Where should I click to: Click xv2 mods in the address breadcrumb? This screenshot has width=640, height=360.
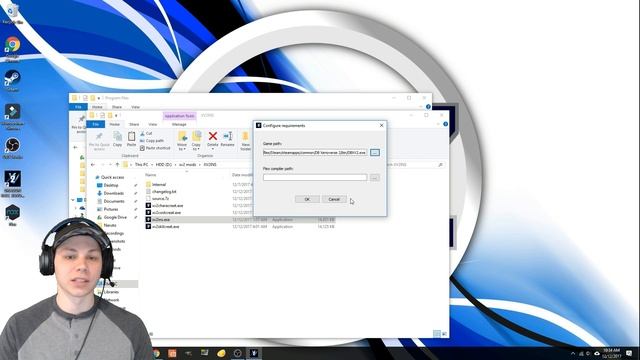188,164
